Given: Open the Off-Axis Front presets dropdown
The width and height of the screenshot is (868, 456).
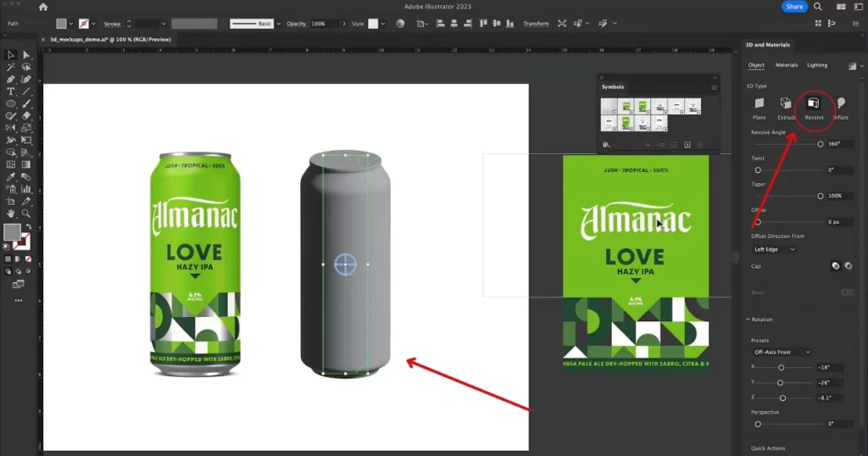Looking at the screenshot, I should tap(782, 352).
